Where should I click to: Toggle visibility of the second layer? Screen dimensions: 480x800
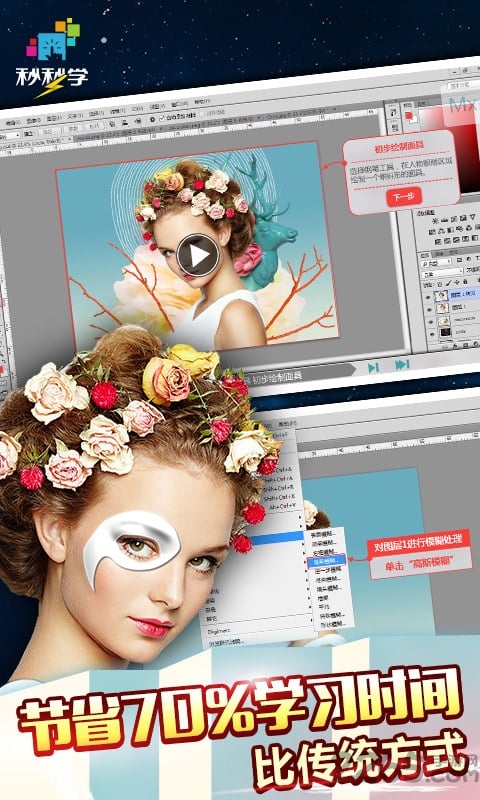(429, 310)
